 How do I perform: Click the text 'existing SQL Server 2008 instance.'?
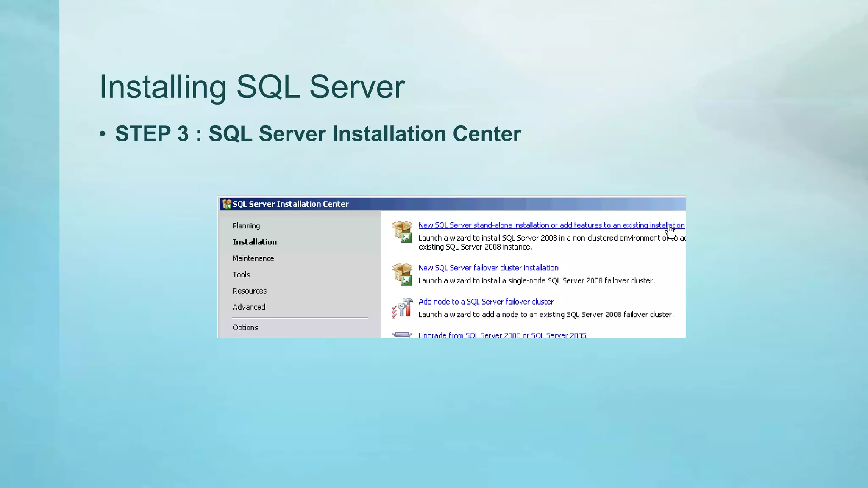tap(476, 247)
